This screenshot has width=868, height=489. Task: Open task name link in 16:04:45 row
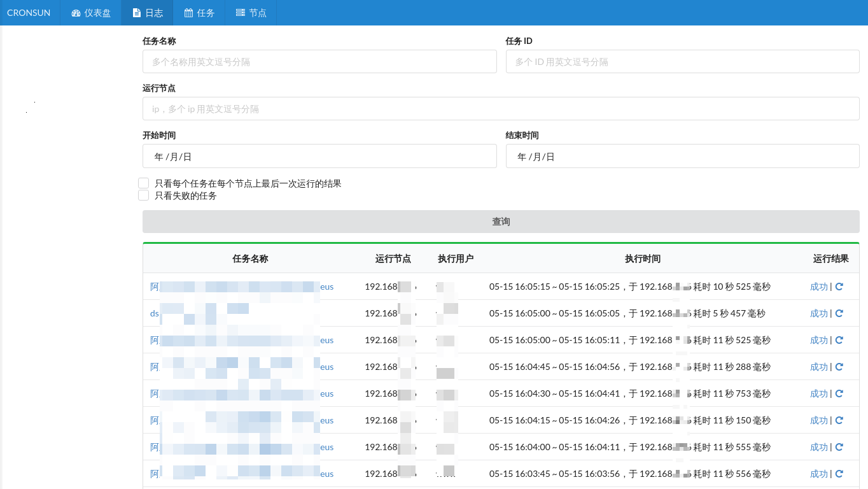click(x=242, y=367)
